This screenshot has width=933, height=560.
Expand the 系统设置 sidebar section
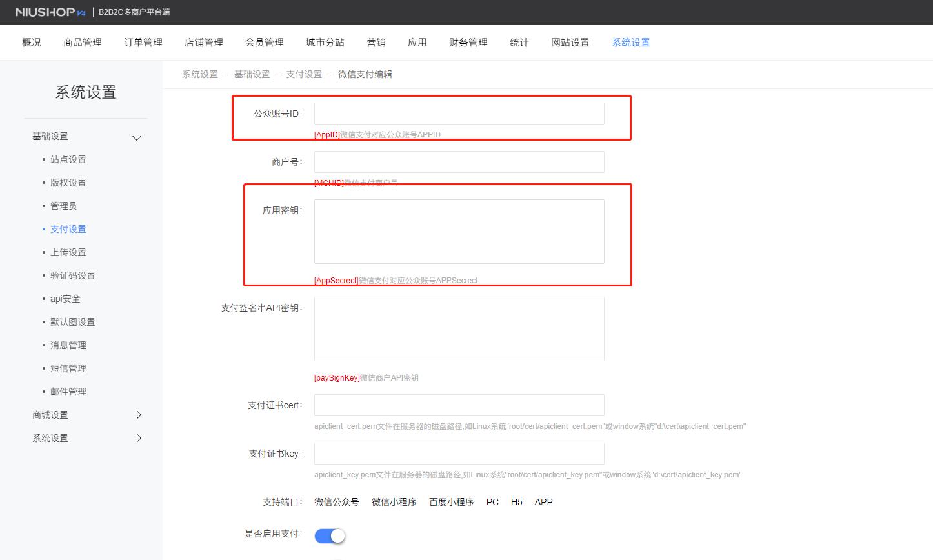pos(138,438)
